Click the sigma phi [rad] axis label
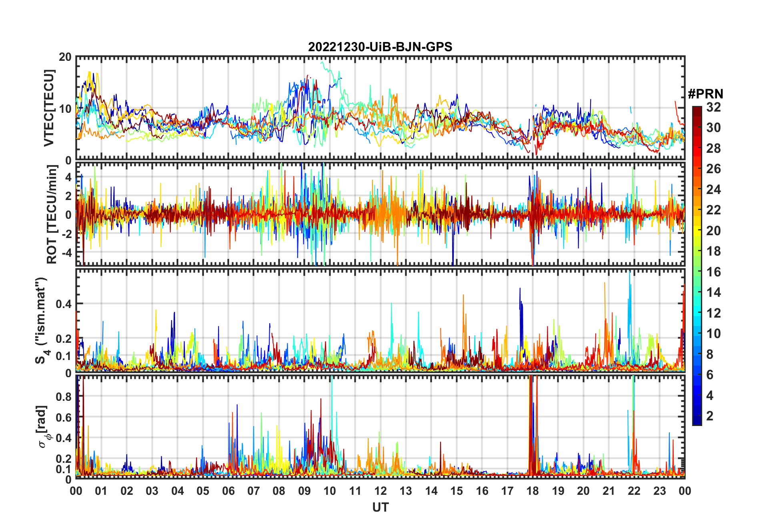 click(43, 427)
